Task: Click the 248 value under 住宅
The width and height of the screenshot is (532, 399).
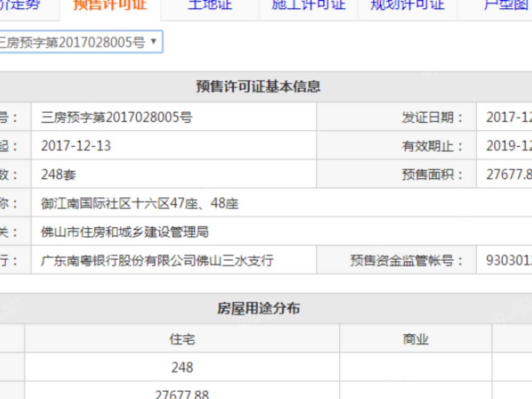Action: (182, 367)
